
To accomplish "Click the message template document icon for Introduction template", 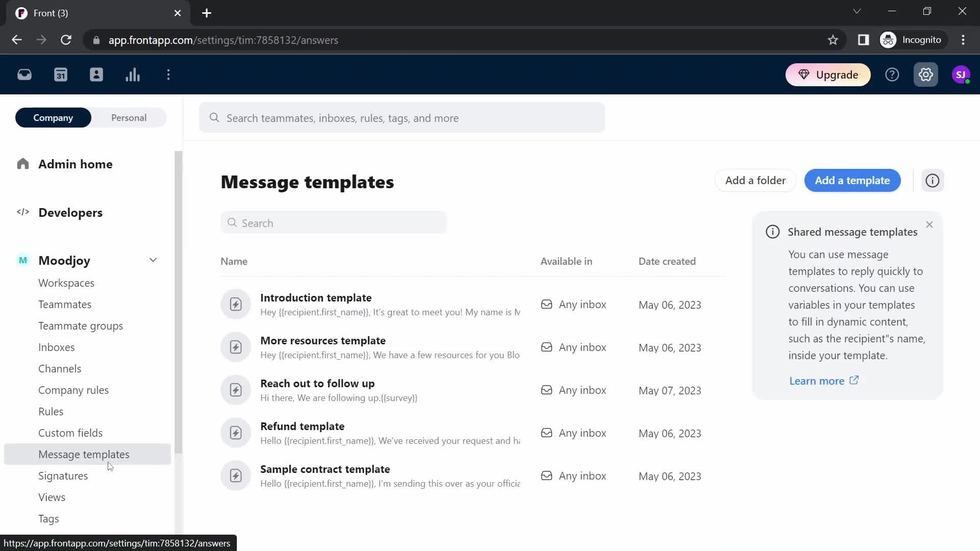I will [x=235, y=304].
